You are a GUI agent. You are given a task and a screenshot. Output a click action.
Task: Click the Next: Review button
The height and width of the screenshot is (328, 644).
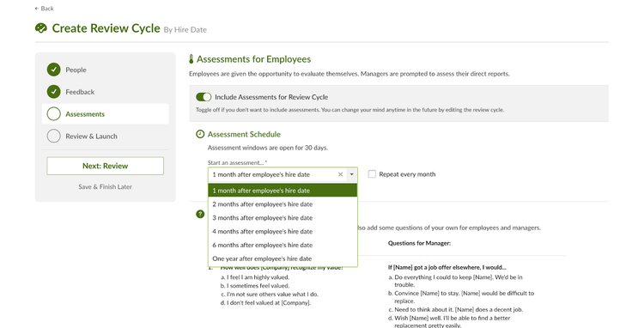coord(105,166)
